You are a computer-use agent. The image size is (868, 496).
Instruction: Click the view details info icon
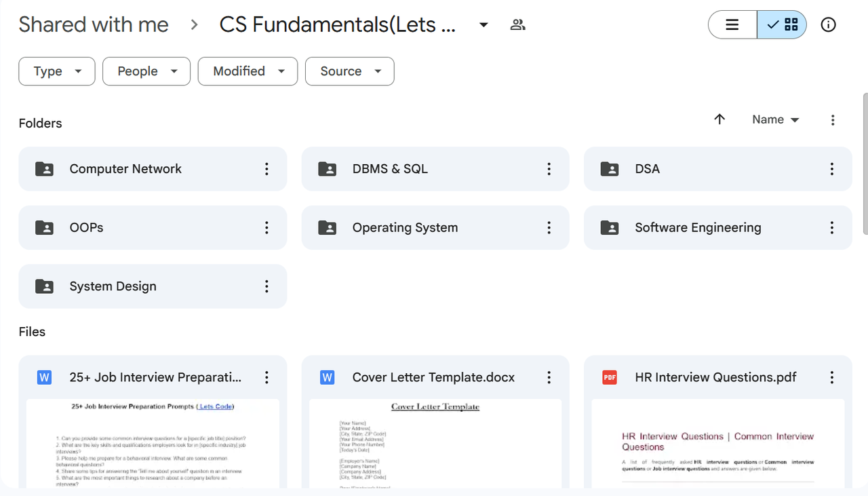tap(828, 25)
